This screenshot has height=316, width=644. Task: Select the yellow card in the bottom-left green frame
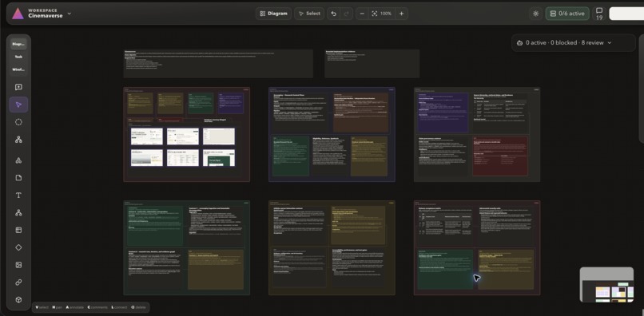(x=216, y=269)
